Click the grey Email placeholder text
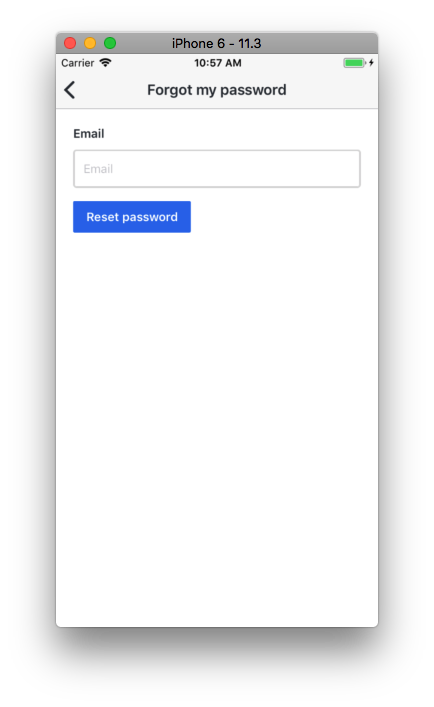Viewport: 434px width, 707px height. (x=98, y=169)
